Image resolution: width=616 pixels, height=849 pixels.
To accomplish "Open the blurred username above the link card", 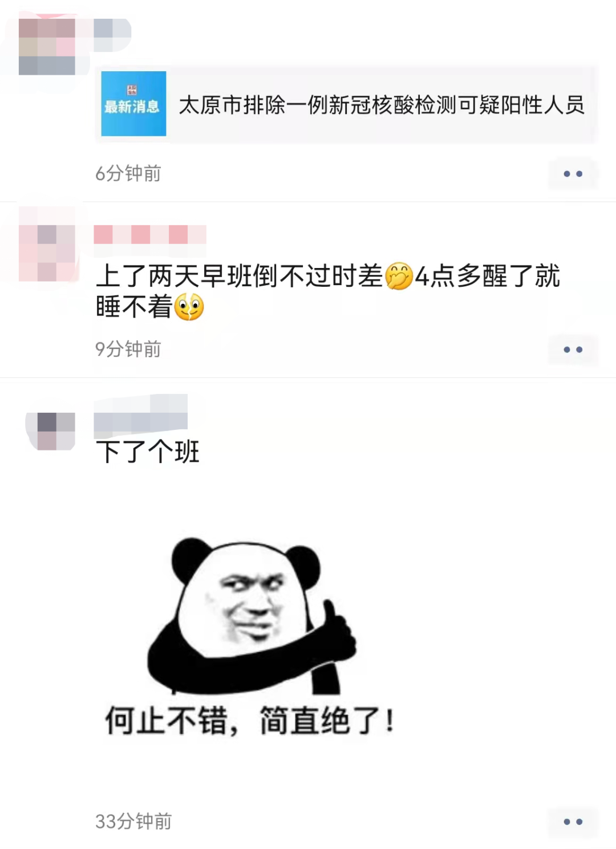I will pyautogui.click(x=113, y=33).
